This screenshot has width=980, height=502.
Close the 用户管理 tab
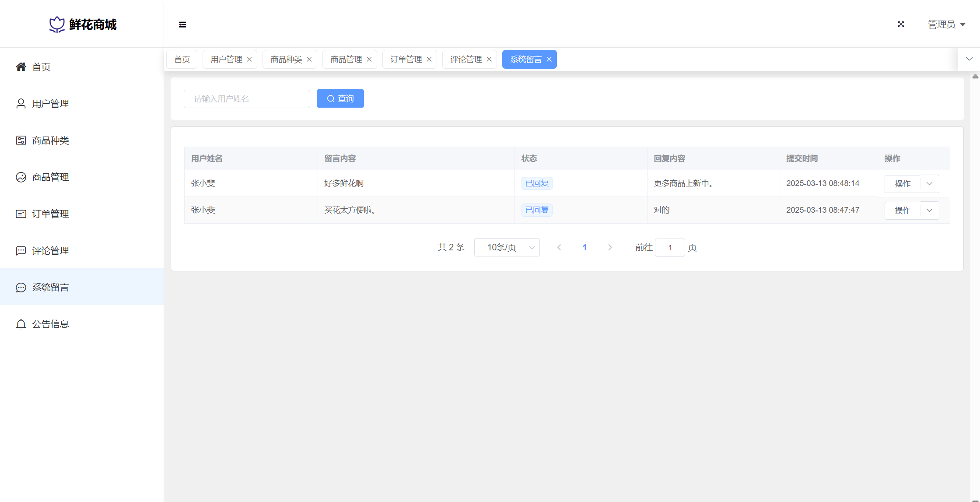point(249,59)
